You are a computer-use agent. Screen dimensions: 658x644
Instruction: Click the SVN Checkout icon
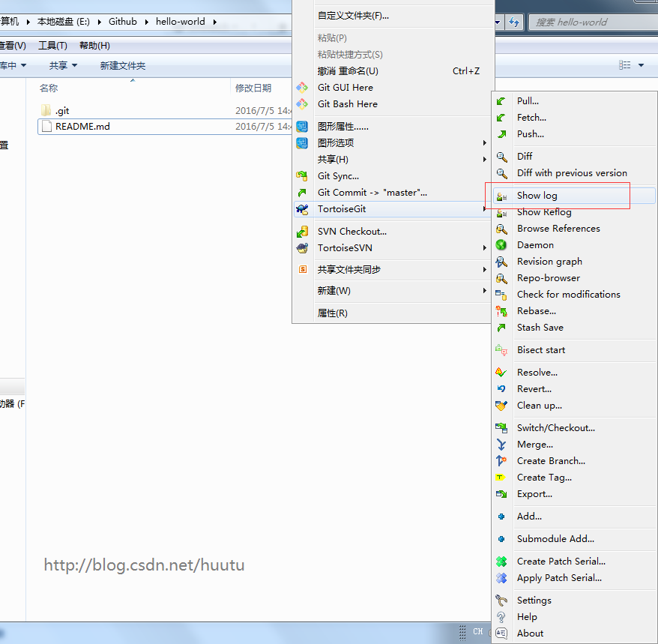tap(302, 232)
